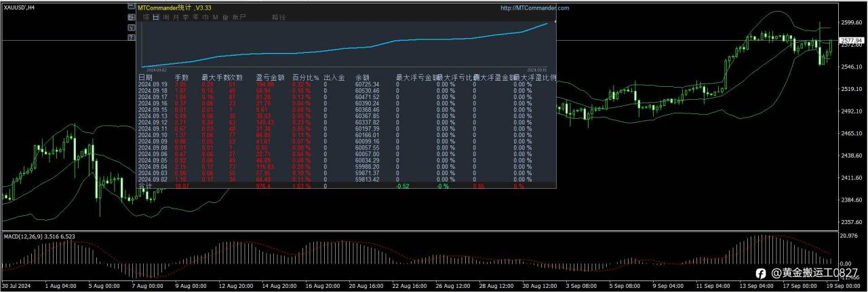The height and width of the screenshot is (292, 868).
Task: Open the M tab in MTCommander panel
Action: pyautogui.click(x=215, y=17)
